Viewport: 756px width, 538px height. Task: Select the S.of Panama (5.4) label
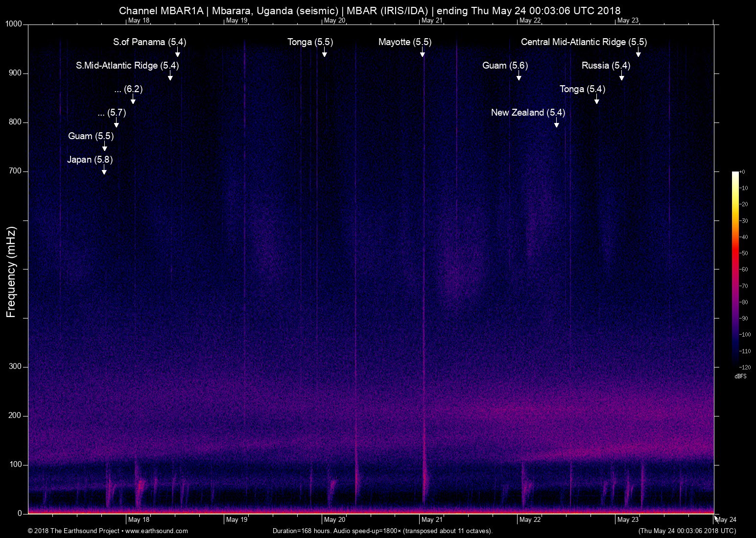(149, 42)
